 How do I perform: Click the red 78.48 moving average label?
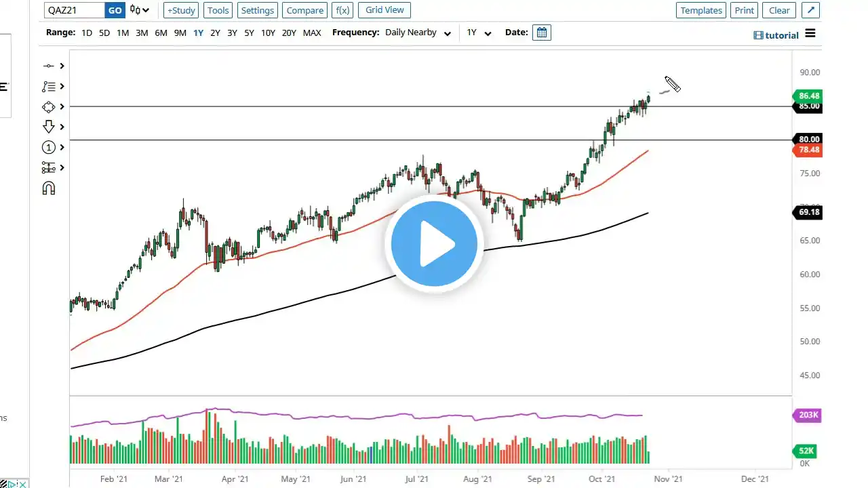(x=808, y=150)
